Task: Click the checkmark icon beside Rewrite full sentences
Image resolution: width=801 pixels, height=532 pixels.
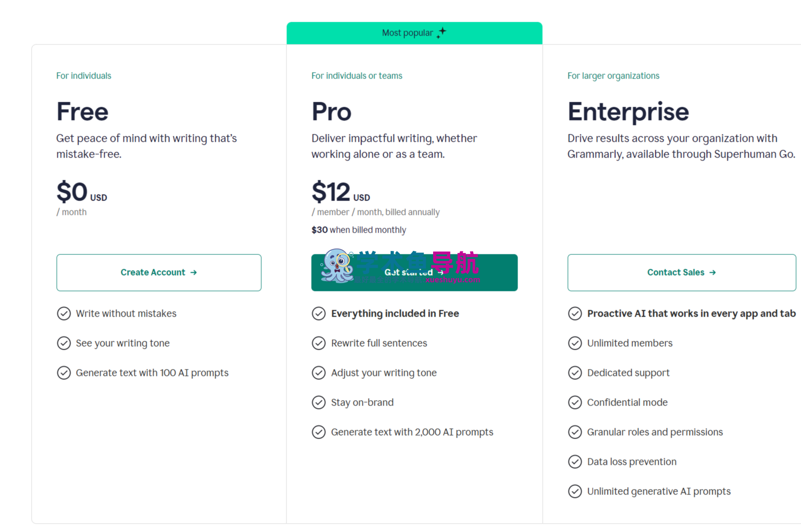Action: tap(319, 343)
